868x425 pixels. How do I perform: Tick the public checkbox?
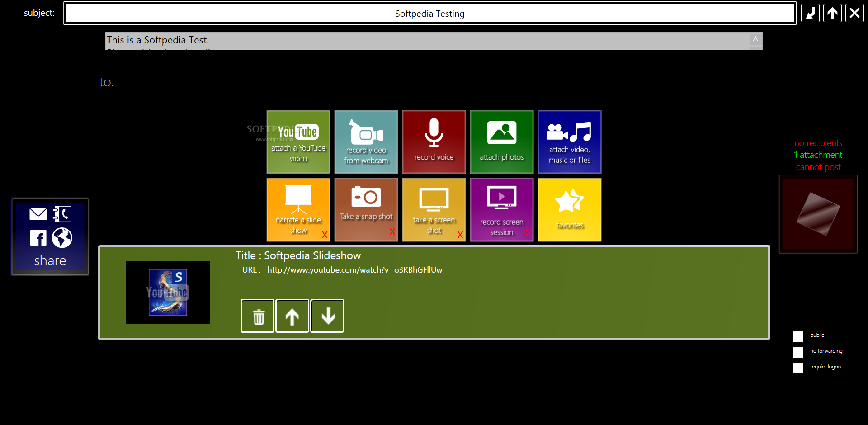click(798, 336)
